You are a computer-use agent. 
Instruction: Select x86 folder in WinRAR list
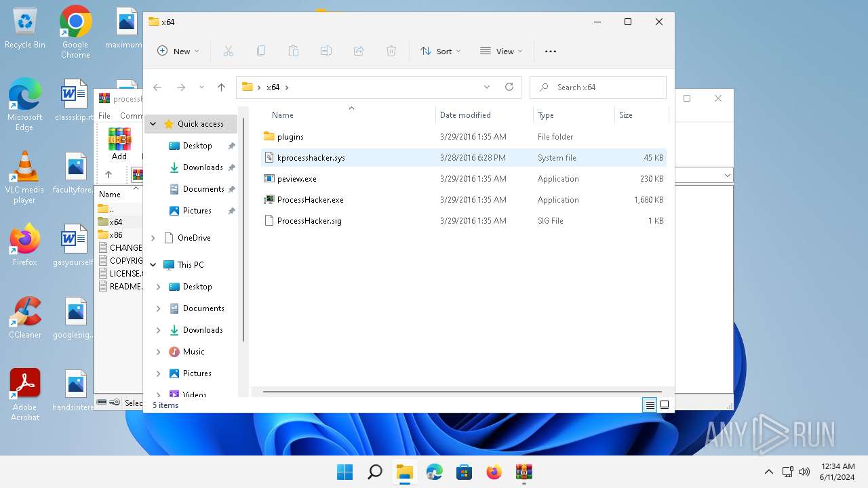click(116, 235)
